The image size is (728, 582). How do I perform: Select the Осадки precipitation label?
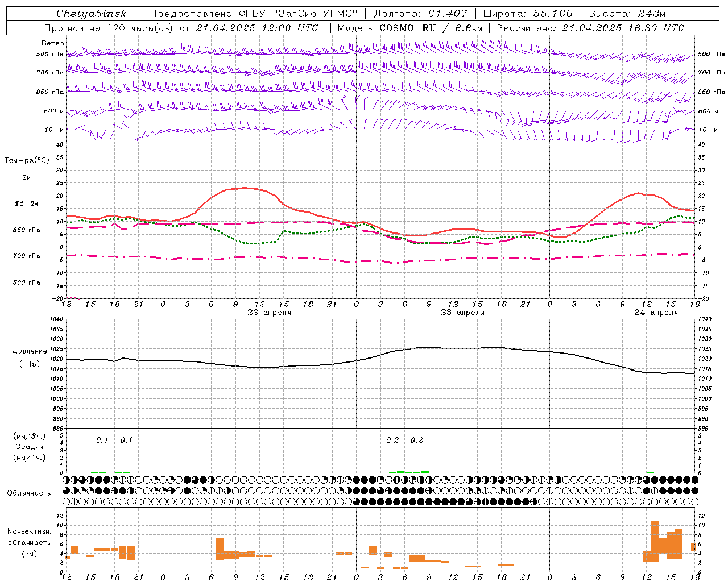(x=30, y=447)
